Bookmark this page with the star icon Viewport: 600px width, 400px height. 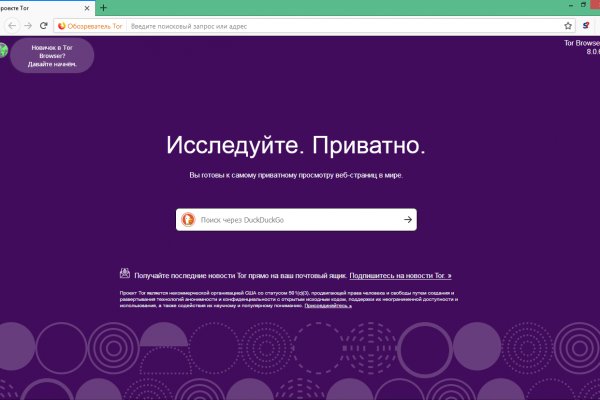(x=568, y=25)
